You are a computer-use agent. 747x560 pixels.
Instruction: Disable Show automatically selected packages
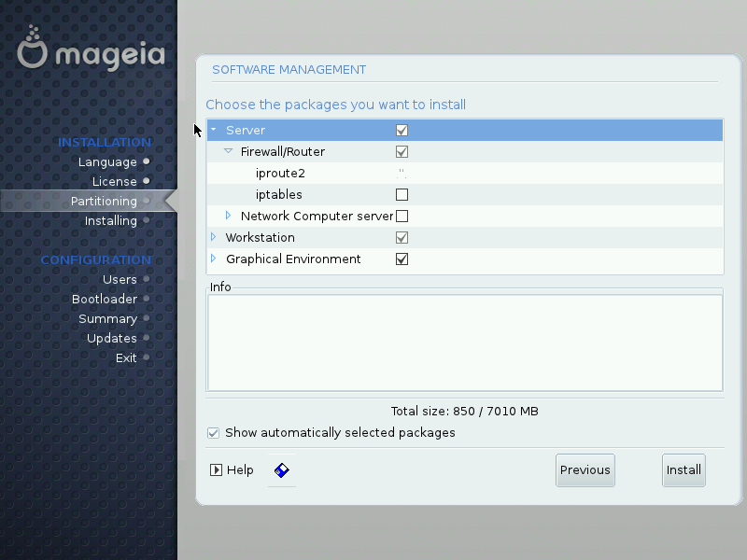pos(213,433)
